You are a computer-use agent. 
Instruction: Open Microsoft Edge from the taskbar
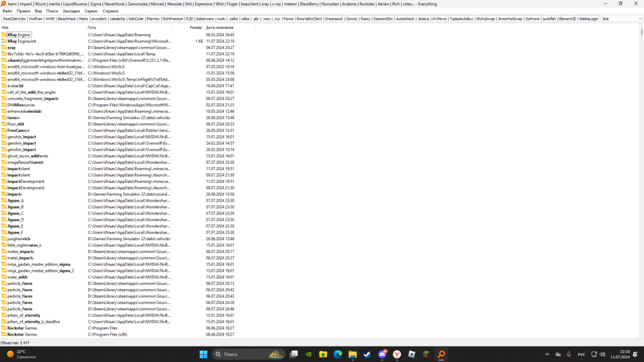coord(338,354)
